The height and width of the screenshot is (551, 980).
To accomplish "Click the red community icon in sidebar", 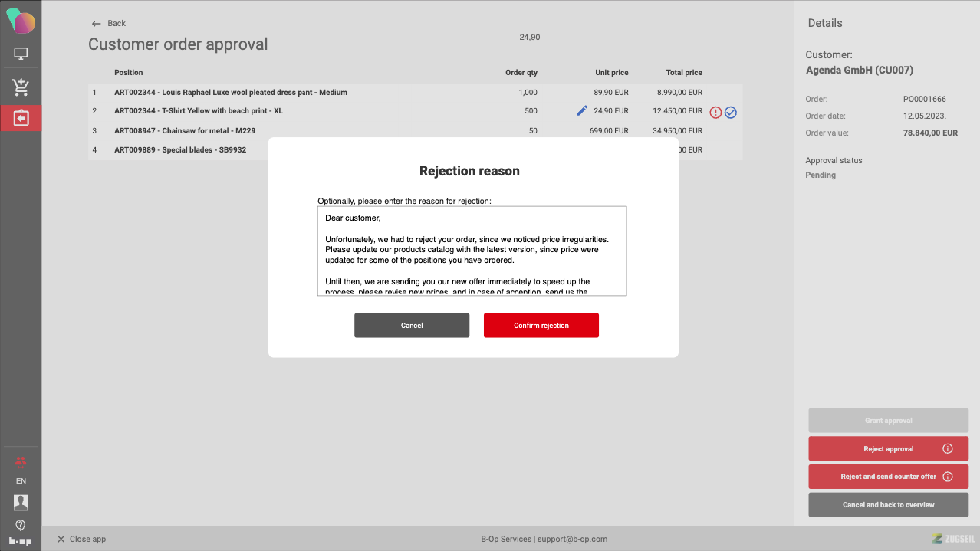I will click(21, 461).
